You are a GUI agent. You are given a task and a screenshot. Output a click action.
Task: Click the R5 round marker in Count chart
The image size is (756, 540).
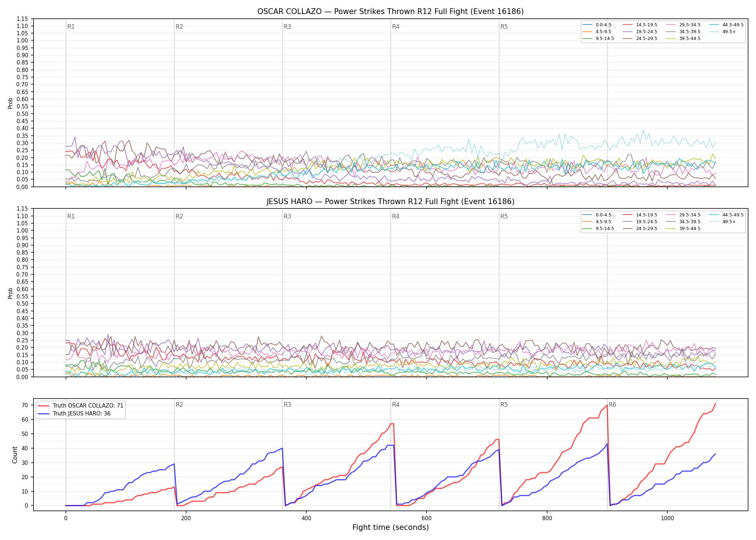click(504, 405)
